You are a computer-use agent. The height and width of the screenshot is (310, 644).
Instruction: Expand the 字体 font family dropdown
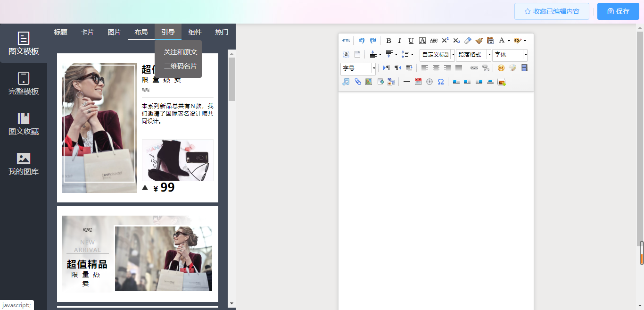[x=525, y=55]
